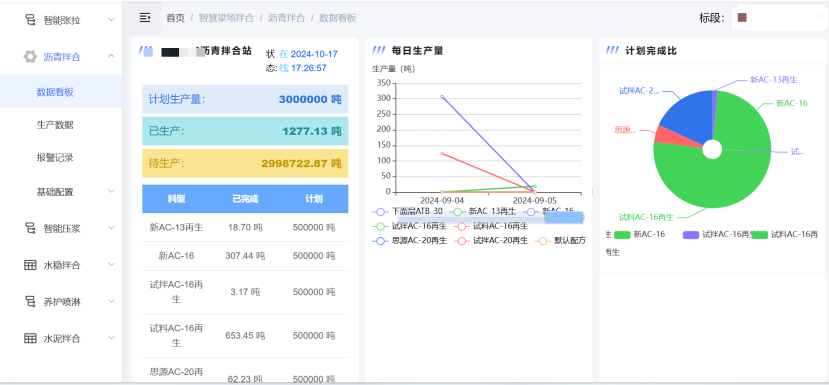Click the 已完成 column header
The width and height of the screenshot is (829, 385).
245,199
